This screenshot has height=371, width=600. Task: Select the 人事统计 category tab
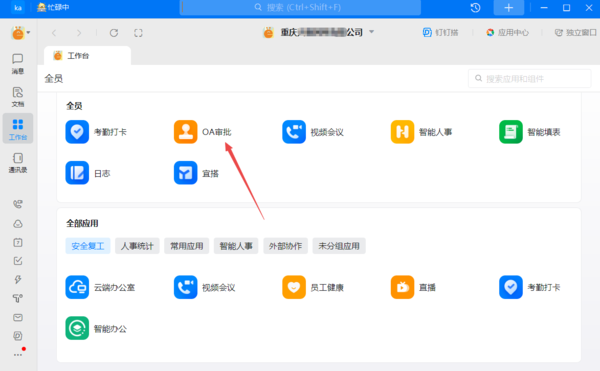pyautogui.click(x=137, y=246)
